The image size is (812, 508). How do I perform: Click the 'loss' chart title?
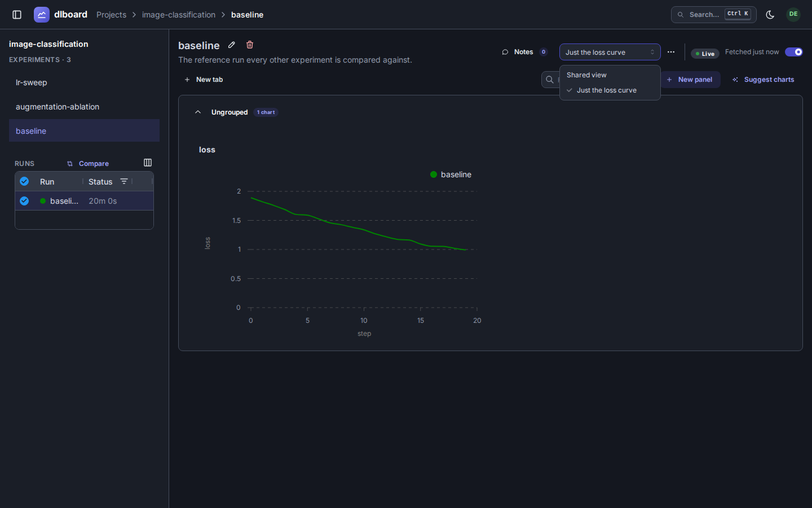coord(207,150)
